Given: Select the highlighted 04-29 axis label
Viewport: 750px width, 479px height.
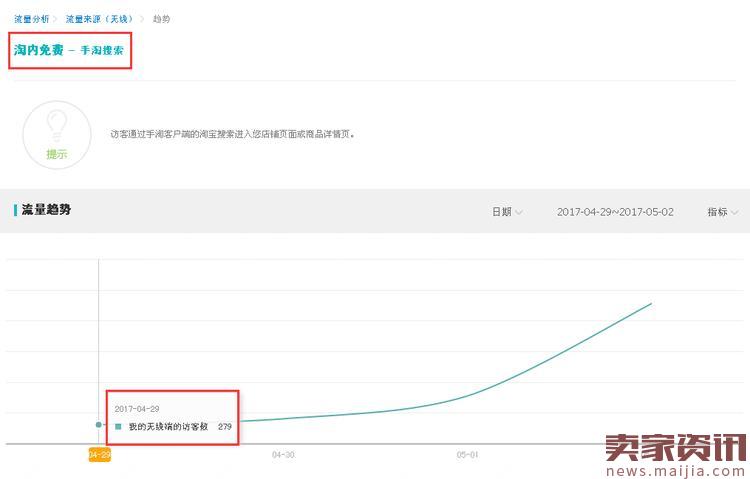Looking at the screenshot, I should (99, 455).
